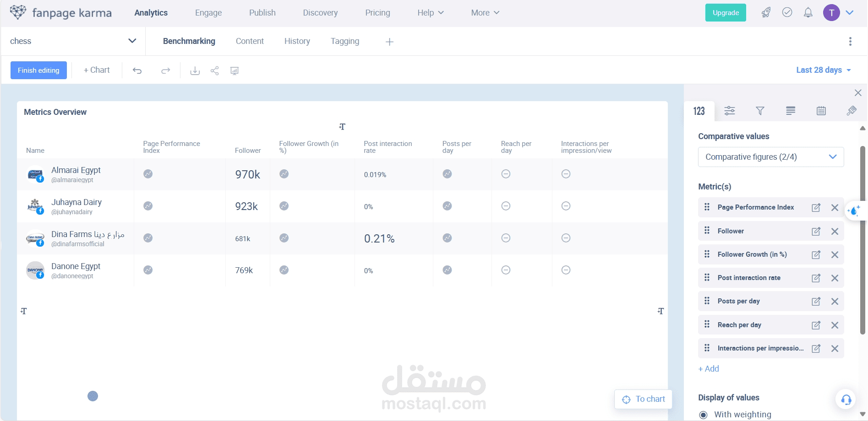868x421 pixels.
Task: Edit the Interactions per impression metric
Action: pyautogui.click(x=816, y=349)
